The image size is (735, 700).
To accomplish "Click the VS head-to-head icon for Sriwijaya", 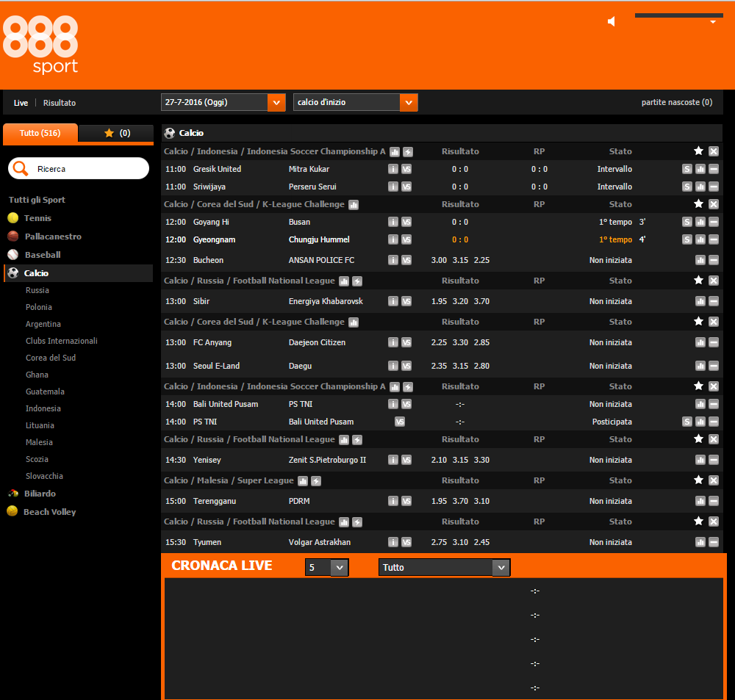I will click(x=406, y=187).
